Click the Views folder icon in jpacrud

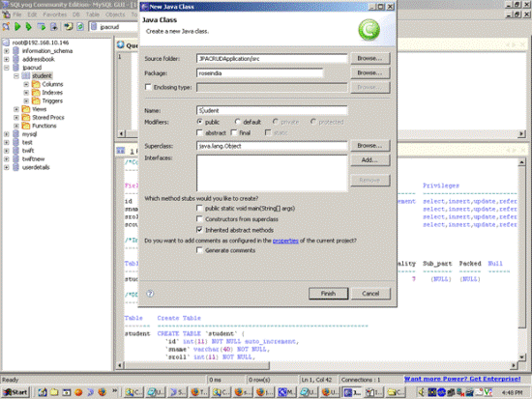tap(26, 109)
